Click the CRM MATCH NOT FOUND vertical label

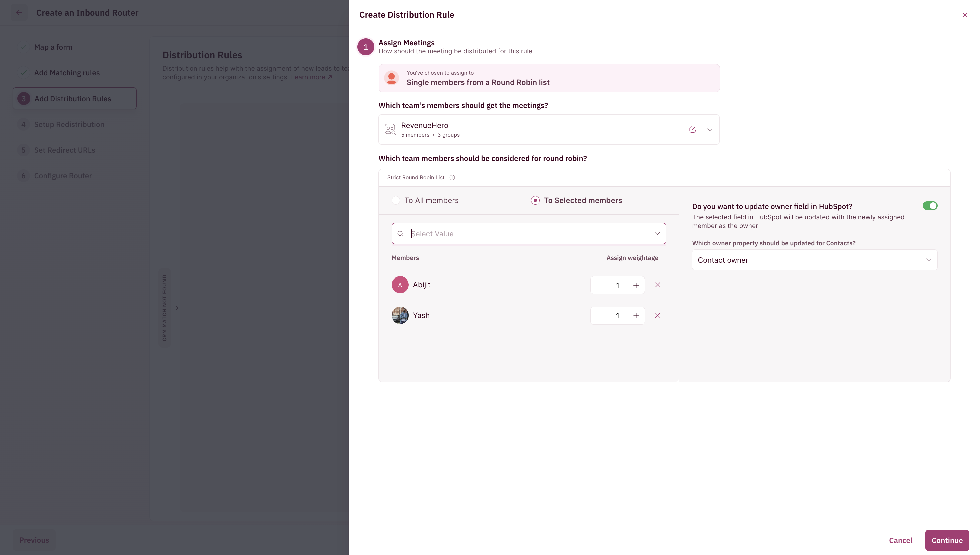click(165, 308)
